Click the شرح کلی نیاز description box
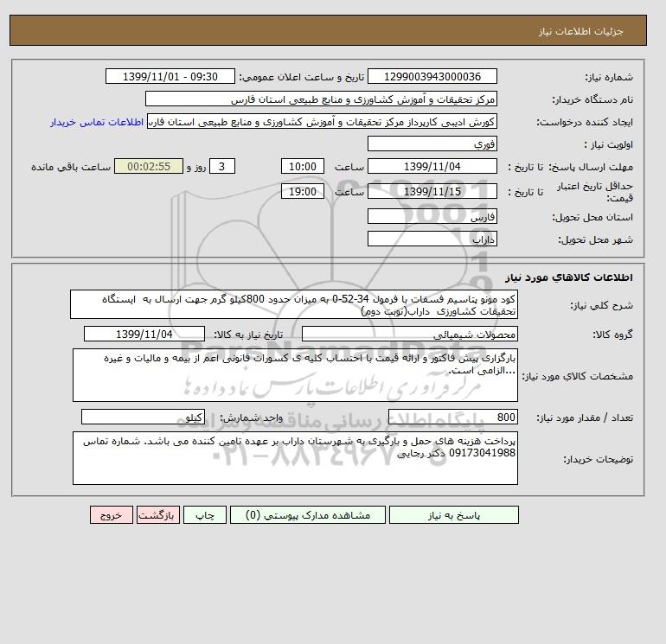The image size is (666, 644). [x=294, y=304]
